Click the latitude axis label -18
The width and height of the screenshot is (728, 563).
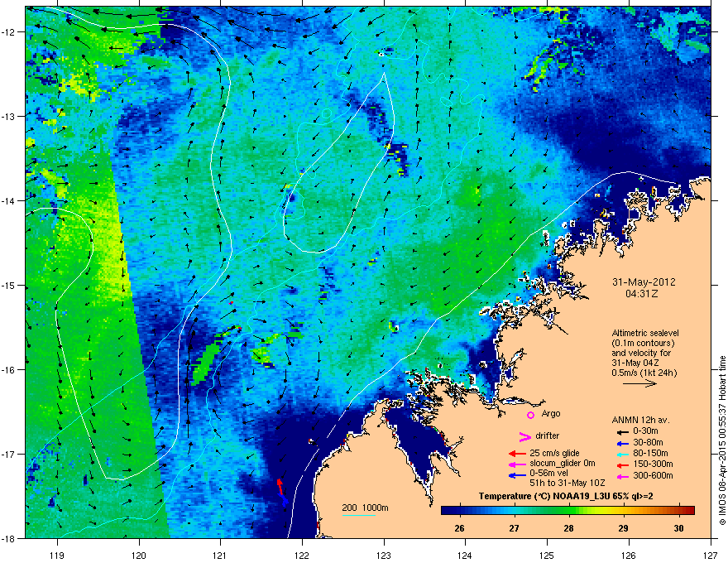click(x=9, y=538)
